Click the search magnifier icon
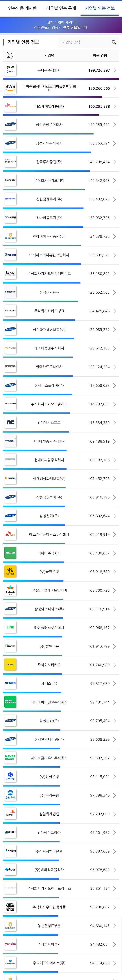Viewport: 122px width, 980px height. pos(114,42)
